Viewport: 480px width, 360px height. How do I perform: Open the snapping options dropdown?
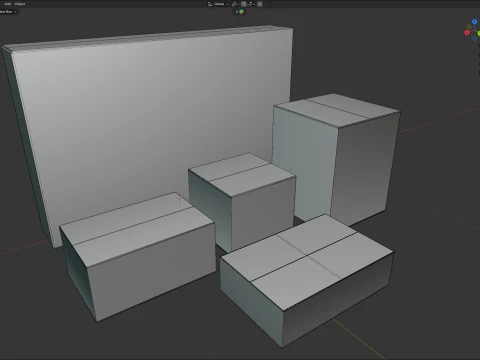tap(251, 4)
